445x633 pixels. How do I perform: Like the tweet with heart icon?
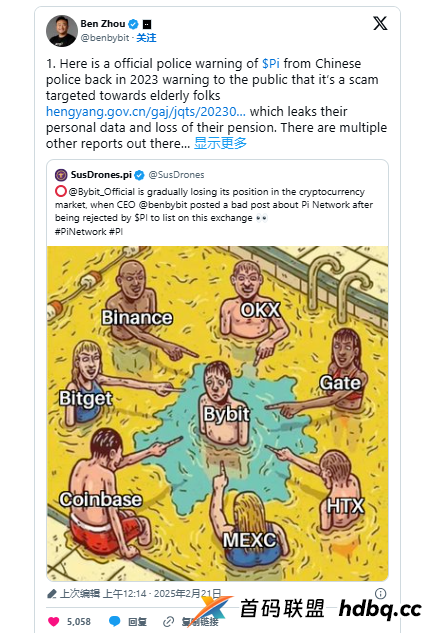(x=53, y=621)
